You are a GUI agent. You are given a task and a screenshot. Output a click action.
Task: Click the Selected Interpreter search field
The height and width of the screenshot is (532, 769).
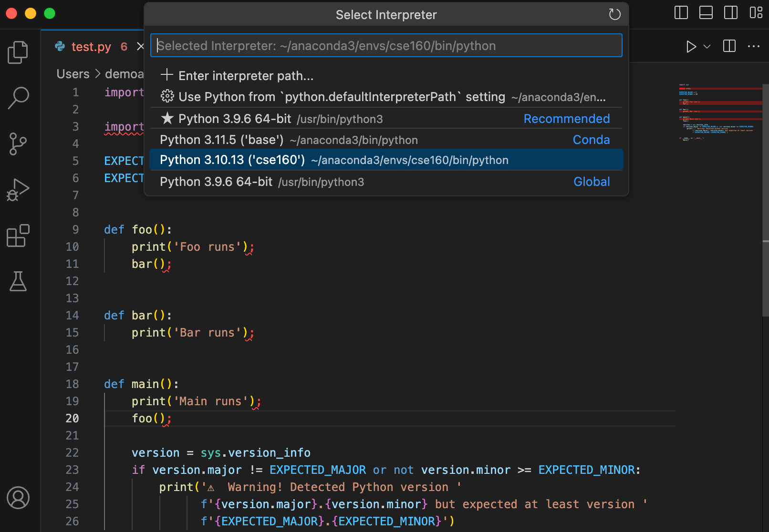coord(385,46)
